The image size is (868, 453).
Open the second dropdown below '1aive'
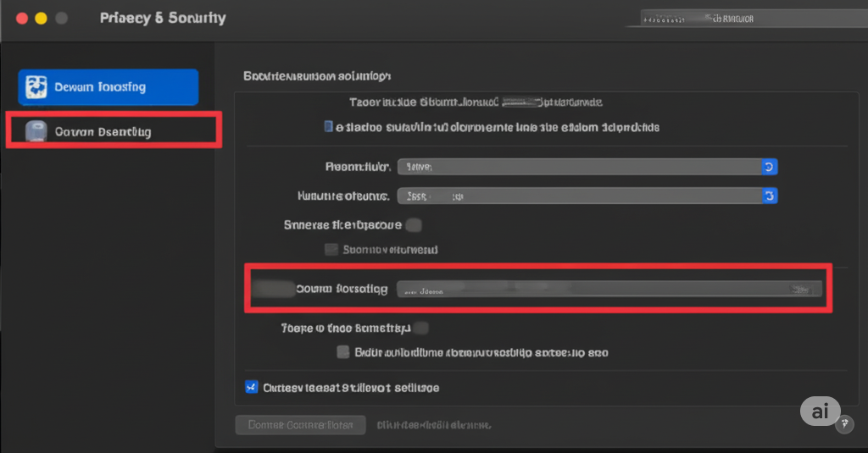click(587, 196)
